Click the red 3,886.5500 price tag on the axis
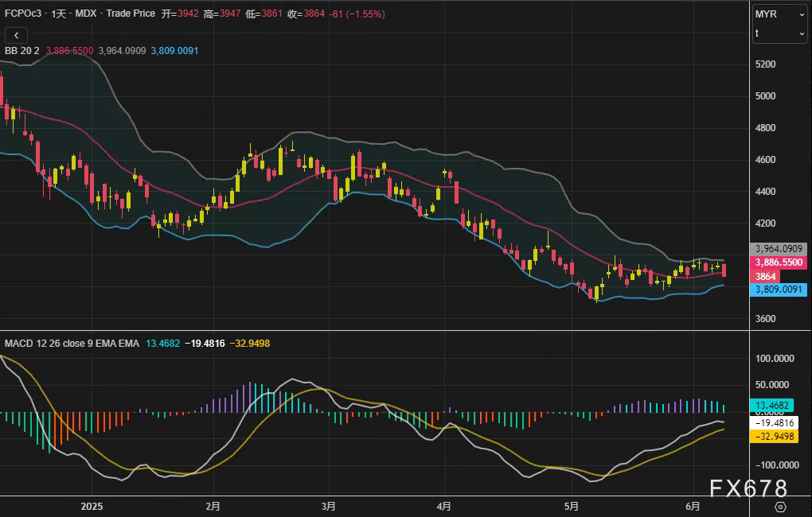 click(779, 262)
